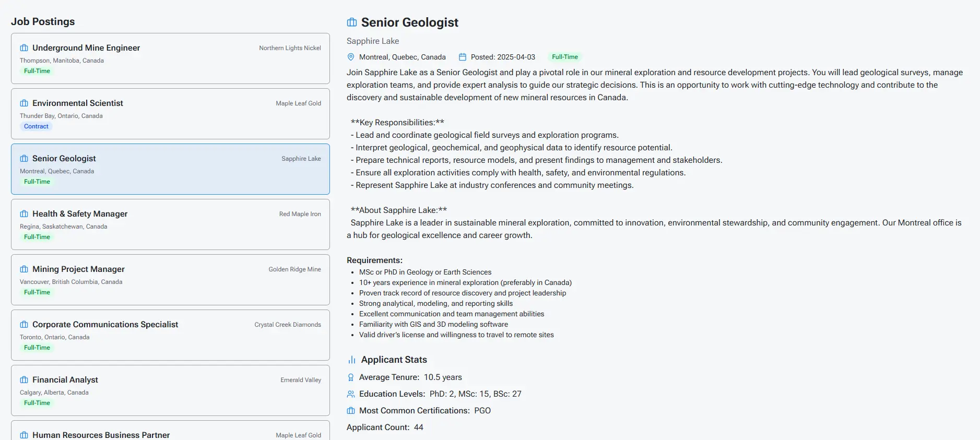Click the people icon beside Education Levels
980x440 pixels.
(350, 394)
